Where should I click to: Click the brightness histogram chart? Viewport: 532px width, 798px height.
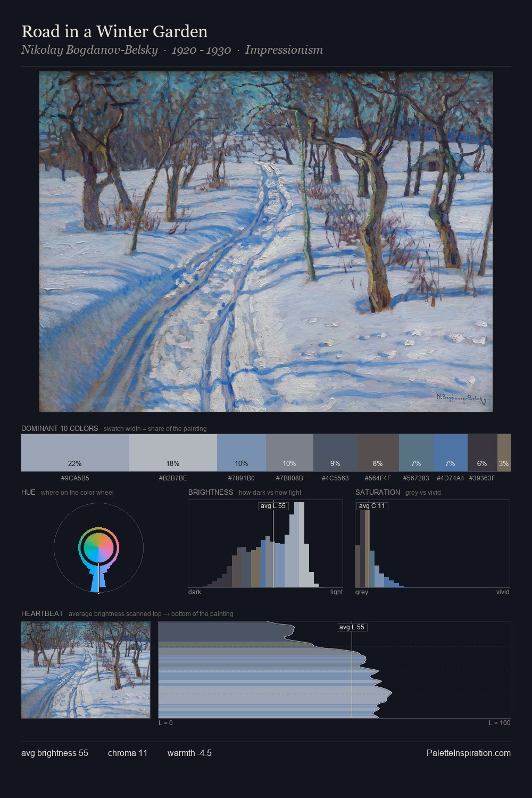point(265,544)
